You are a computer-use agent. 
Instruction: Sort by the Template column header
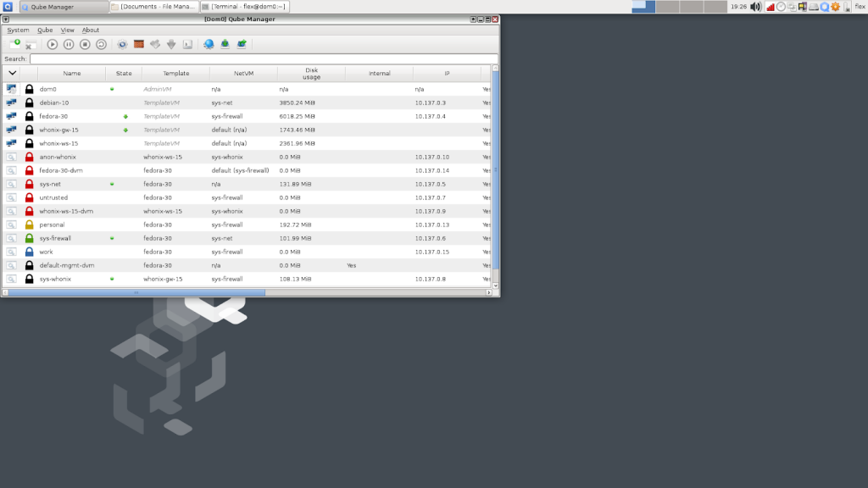(176, 73)
